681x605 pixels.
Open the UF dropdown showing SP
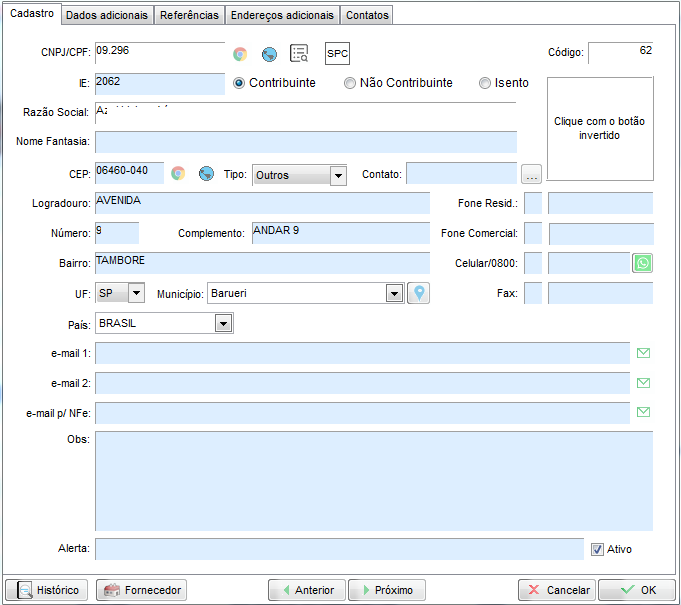(x=136, y=293)
